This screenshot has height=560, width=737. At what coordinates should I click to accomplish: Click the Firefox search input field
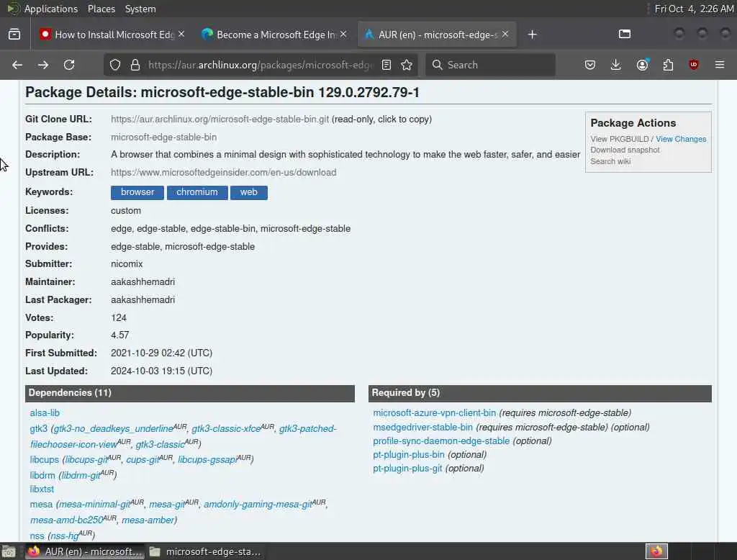pos(491,65)
